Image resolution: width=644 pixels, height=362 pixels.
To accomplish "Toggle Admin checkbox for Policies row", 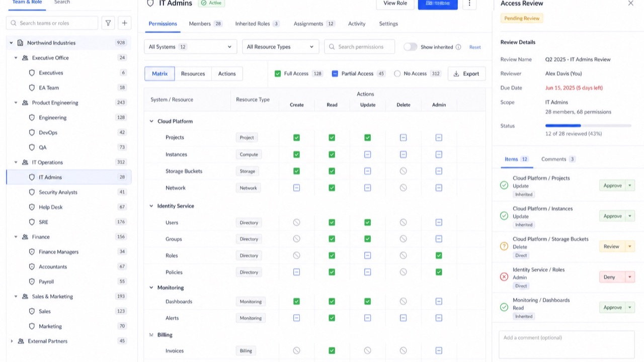I will click(x=439, y=272).
